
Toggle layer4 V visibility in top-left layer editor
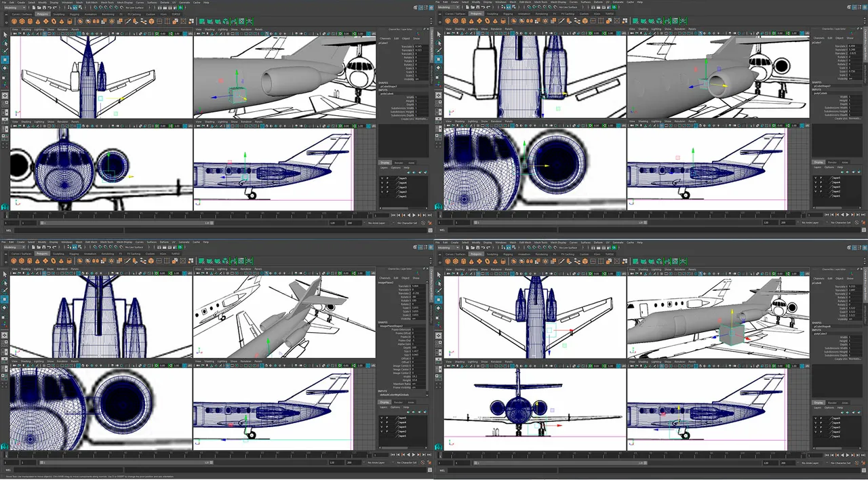coord(382,182)
